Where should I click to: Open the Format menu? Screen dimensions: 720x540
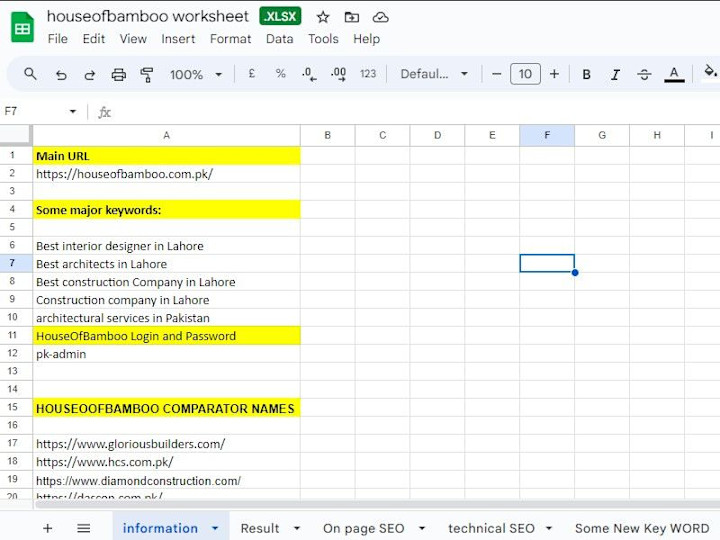pos(231,39)
